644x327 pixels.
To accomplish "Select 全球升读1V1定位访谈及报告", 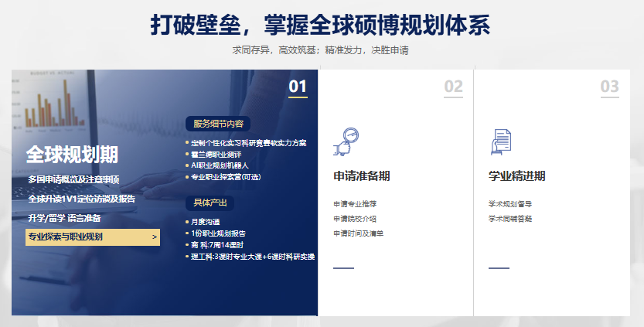I will (x=81, y=199).
